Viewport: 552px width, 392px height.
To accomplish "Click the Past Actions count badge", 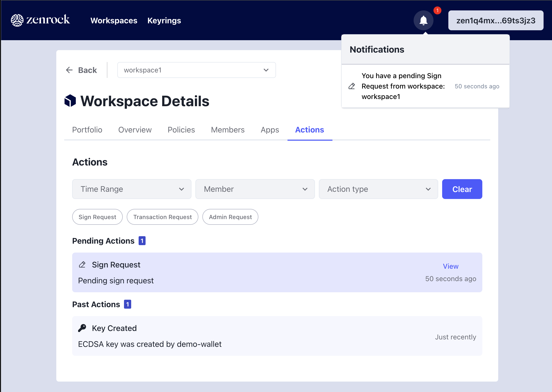I will click(x=128, y=304).
